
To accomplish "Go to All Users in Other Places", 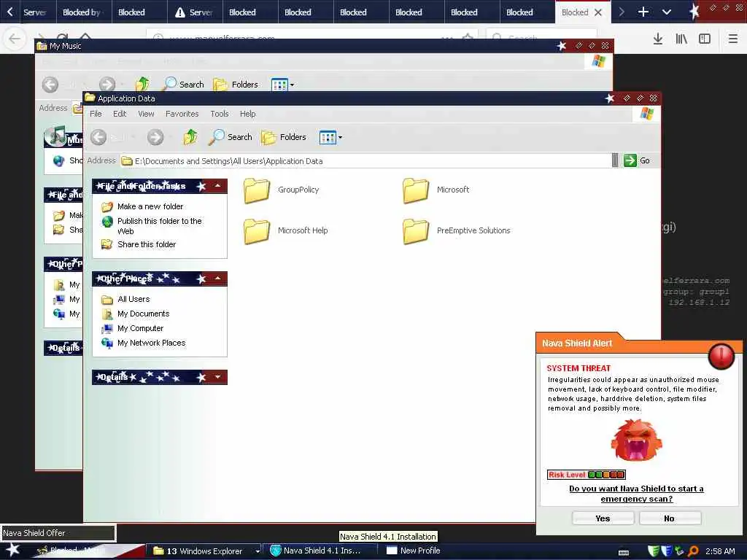I will click(133, 299).
